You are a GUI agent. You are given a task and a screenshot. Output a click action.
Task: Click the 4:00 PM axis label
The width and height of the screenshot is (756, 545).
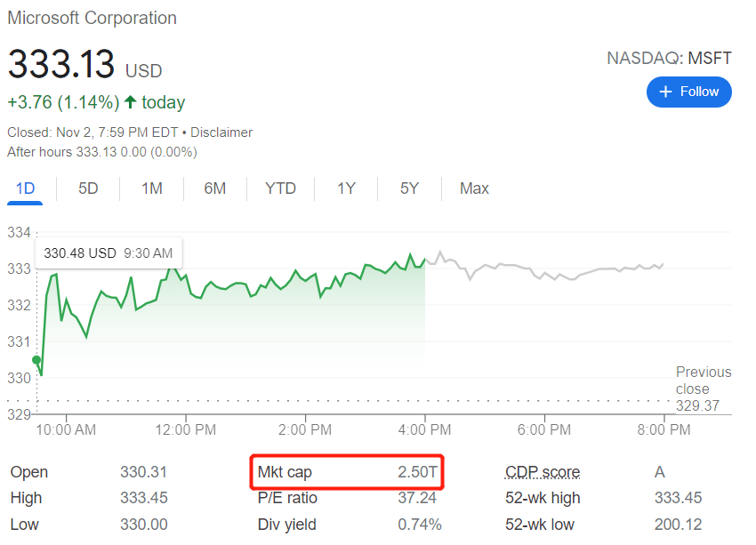tap(424, 429)
